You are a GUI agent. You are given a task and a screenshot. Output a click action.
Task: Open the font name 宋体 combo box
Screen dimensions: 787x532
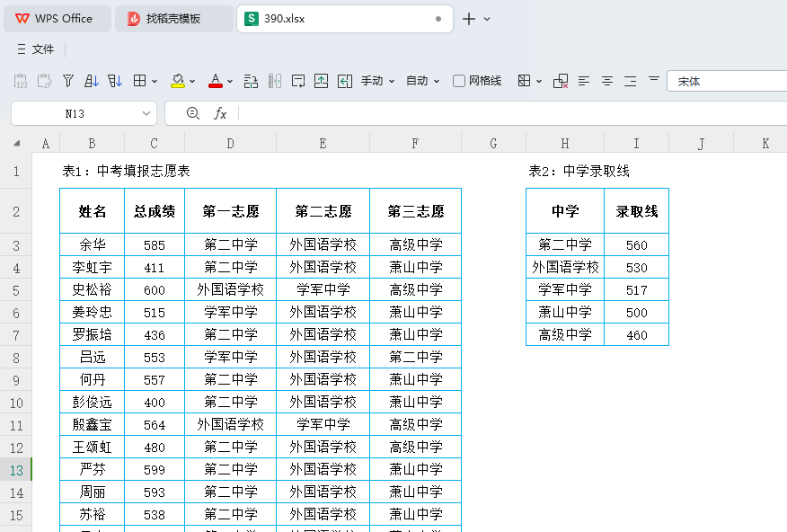[727, 81]
